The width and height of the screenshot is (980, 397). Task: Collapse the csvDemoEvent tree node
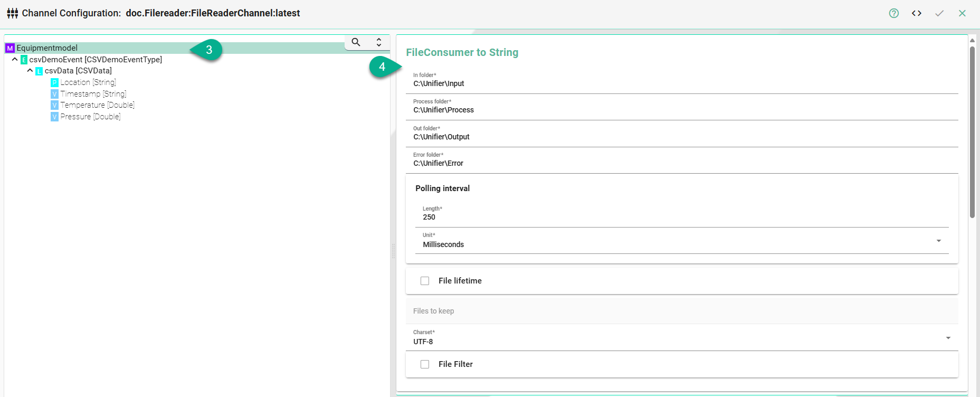click(15, 59)
